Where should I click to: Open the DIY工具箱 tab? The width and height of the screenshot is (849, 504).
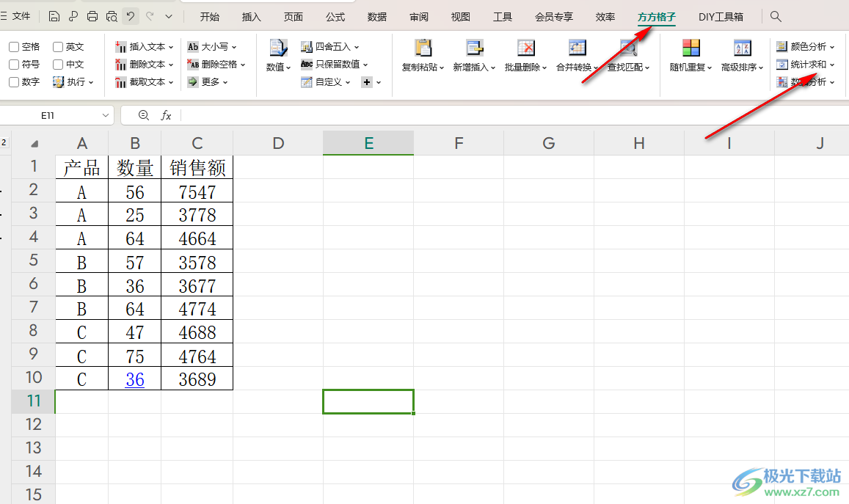pyautogui.click(x=721, y=17)
